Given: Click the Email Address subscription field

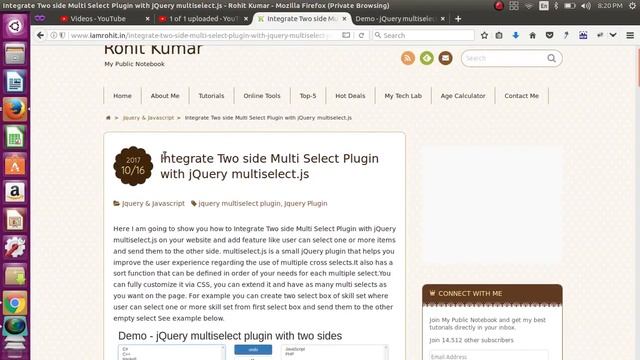Looking at the screenshot, I should (489, 356).
